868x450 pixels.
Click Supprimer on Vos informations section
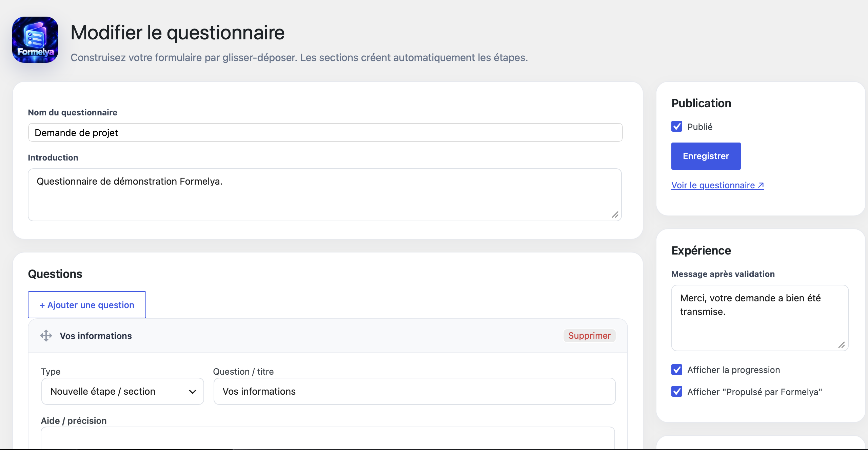(x=589, y=336)
